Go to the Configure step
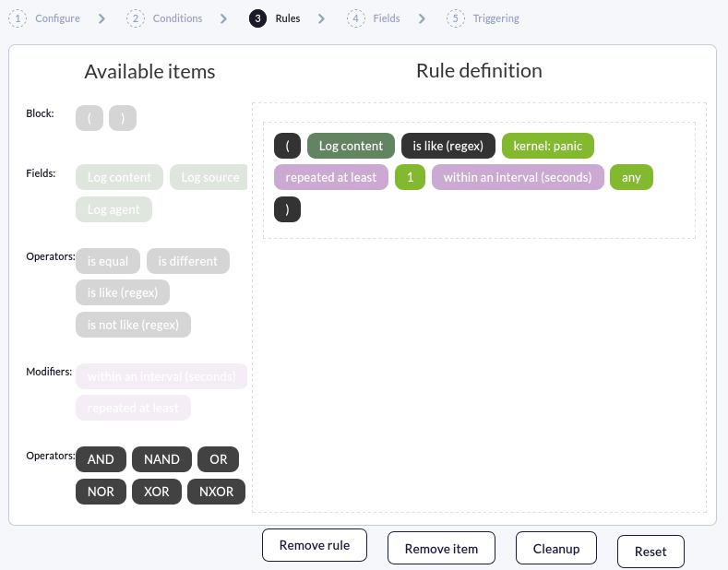The height and width of the screenshot is (570, 728). point(44,18)
